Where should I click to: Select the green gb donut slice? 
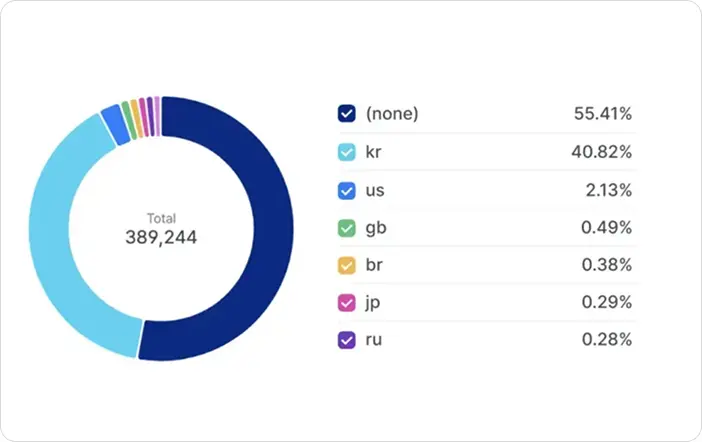click(x=128, y=120)
